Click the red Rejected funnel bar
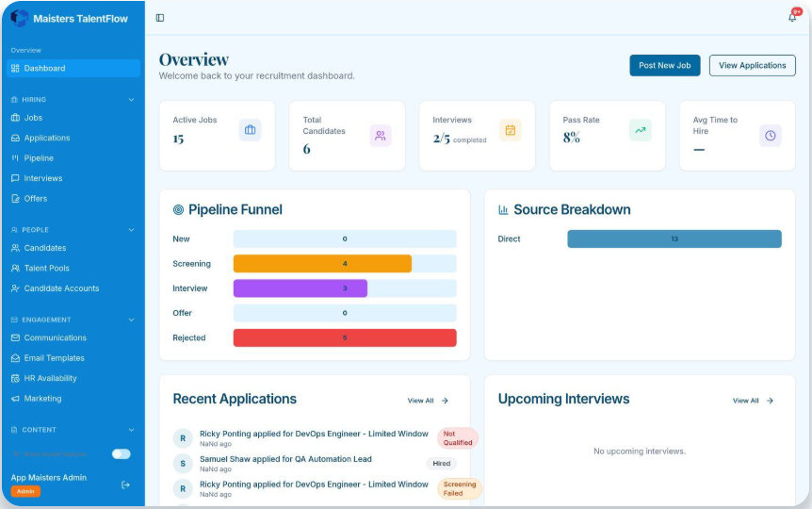 (x=345, y=338)
